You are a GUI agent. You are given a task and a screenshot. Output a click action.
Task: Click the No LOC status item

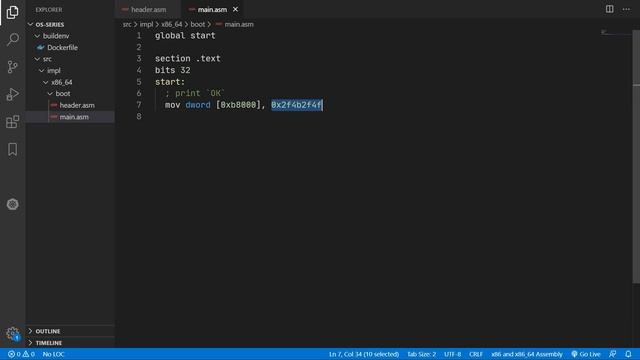(53, 354)
